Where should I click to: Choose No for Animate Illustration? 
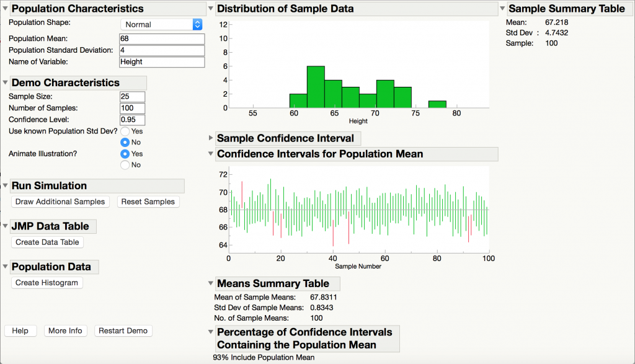click(125, 165)
